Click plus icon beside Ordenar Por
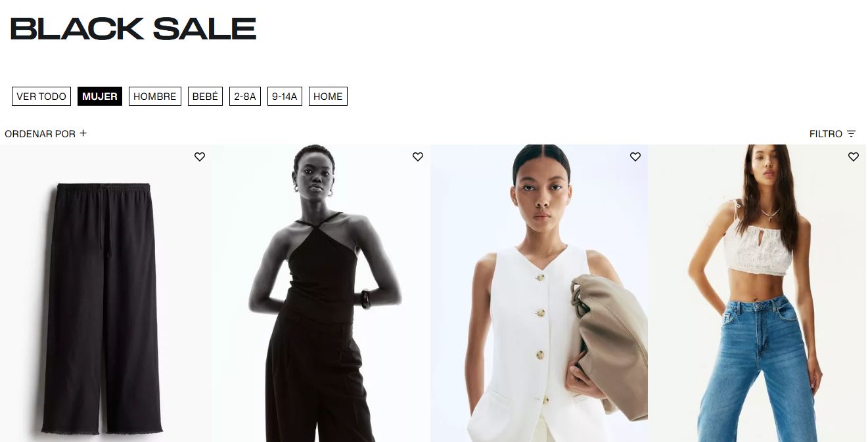Screen dimensions: 868x442 [83, 133]
